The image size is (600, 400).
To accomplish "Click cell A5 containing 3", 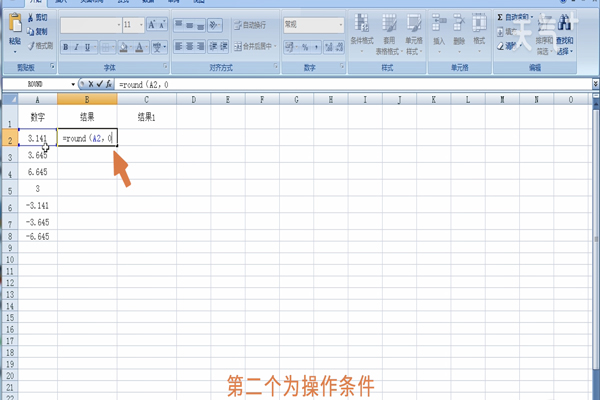I will tap(38, 189).
